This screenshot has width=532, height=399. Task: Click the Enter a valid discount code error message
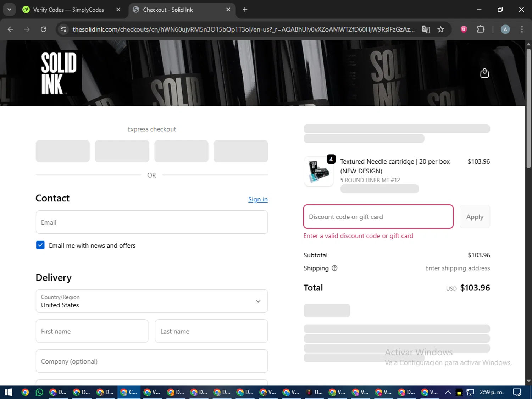pos(358,236)
